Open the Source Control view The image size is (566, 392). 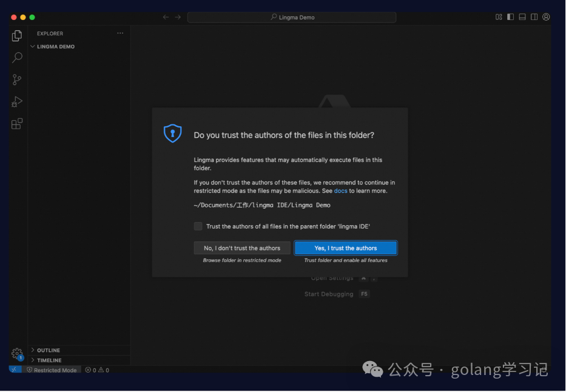pyautogui.click(x=17, y=79)
